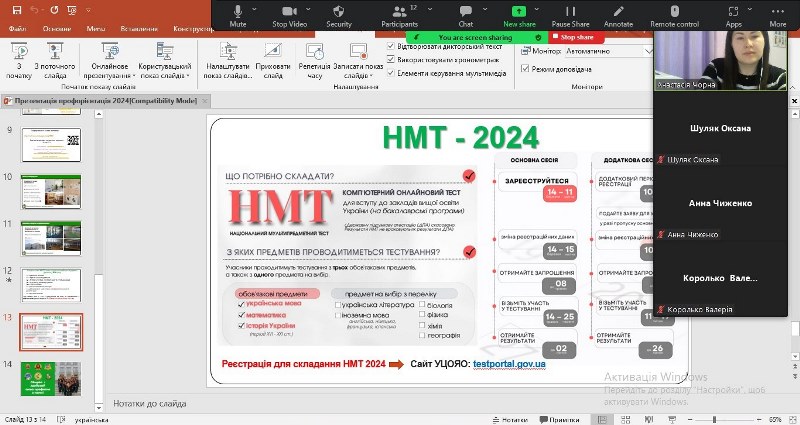The width and height of the screenshot is (800, 425).
Task: Switch to Normal view in status bar
Action: click(x=602, y=419)
